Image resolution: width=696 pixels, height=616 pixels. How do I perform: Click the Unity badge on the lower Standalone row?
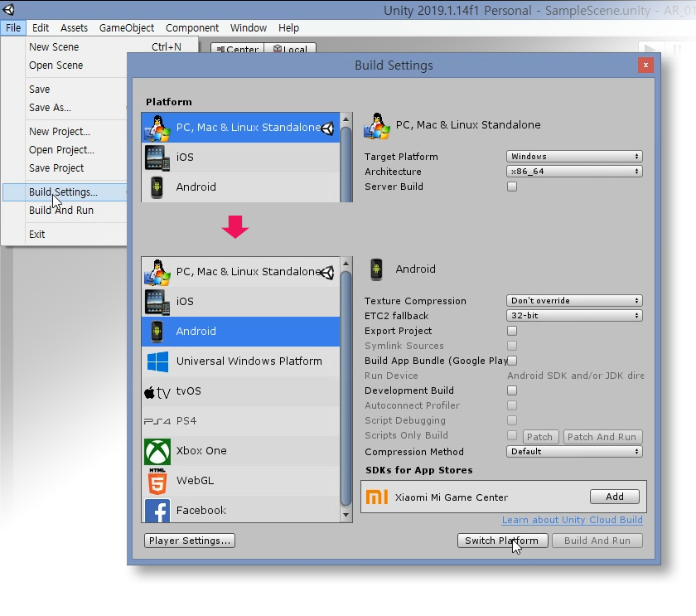coord(327,273)
